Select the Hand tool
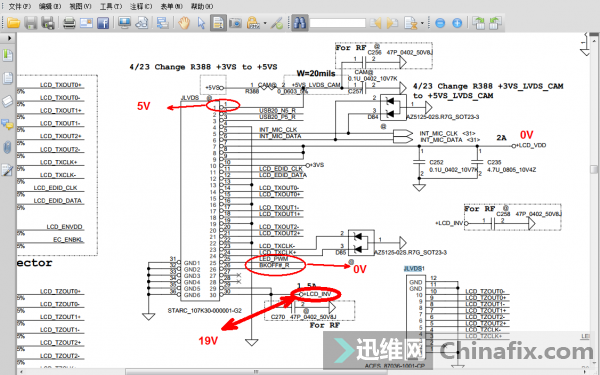The height and width of the screenshot is (375, 600). pos(184,23)
